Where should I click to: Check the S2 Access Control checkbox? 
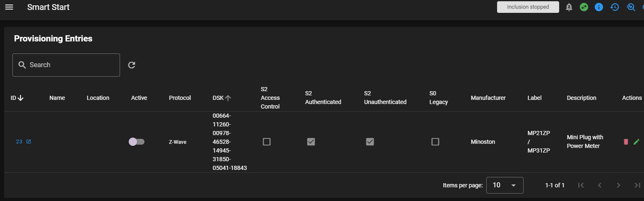click(x=267, y=142)
